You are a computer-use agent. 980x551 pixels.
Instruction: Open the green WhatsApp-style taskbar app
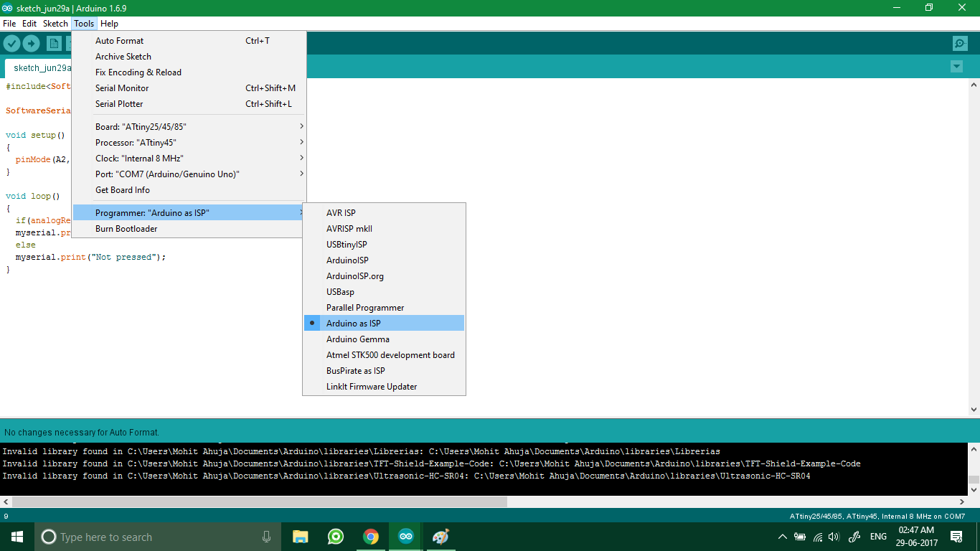coord(335,537)
